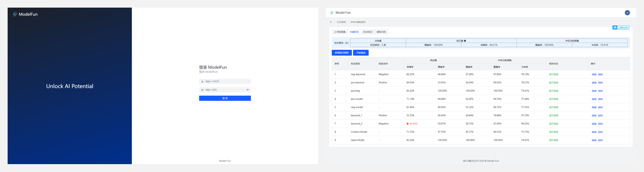The width and height of the screenshot is (644, 172).
Task: Click 文本分类任务2 in the breadcrumb
Action: 358,22
